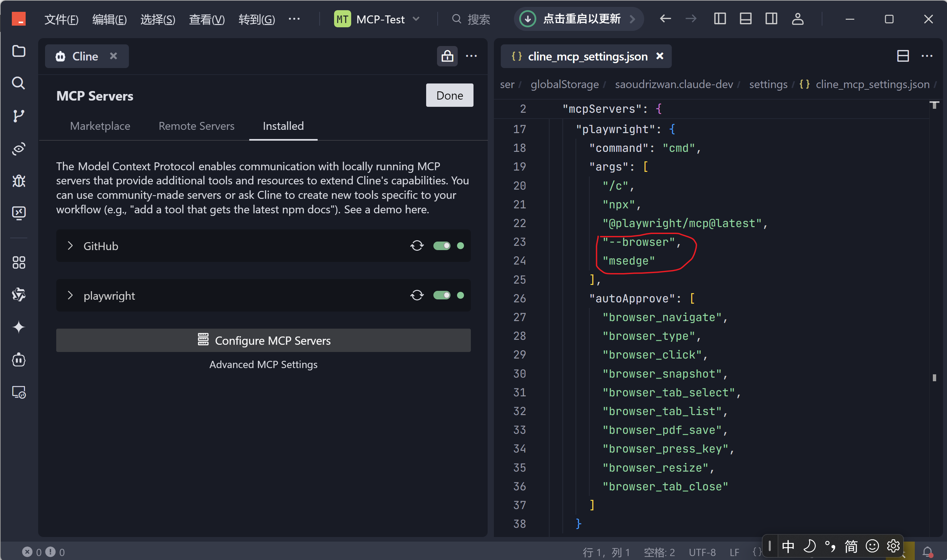Restart the GitHub MCP server
Screen dimensions: 947x560
tap(417, 246)
